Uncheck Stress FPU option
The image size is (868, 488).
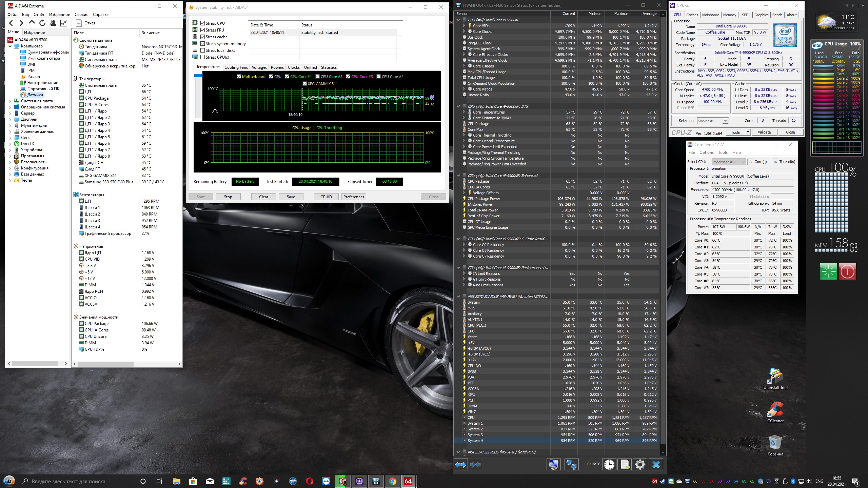(203, 30)
